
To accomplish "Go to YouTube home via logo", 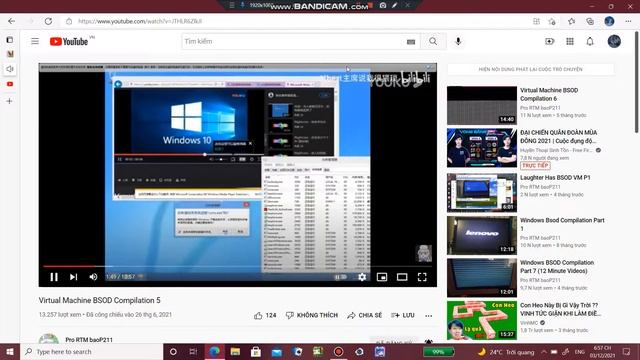I will click(69, 41).
